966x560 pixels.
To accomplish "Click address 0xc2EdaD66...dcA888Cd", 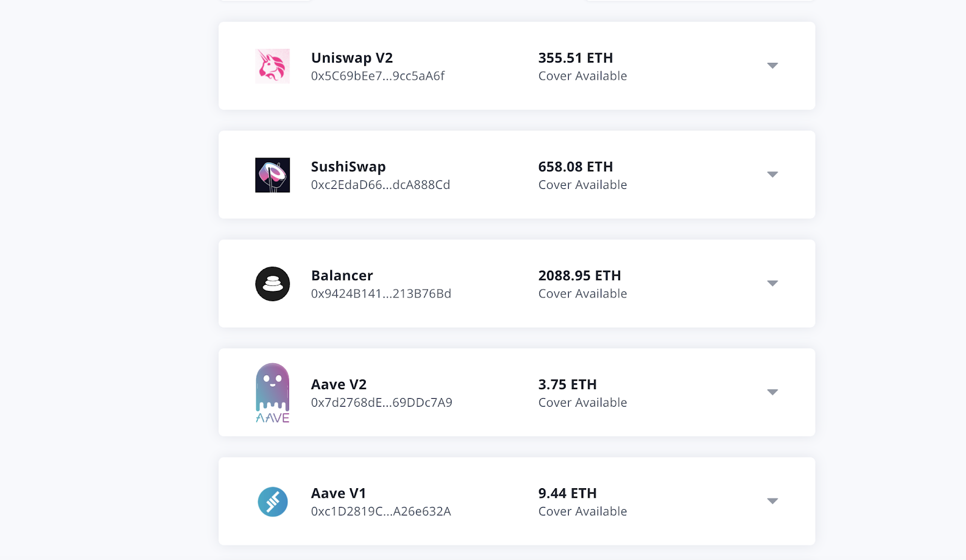I will tap(380, 185).
